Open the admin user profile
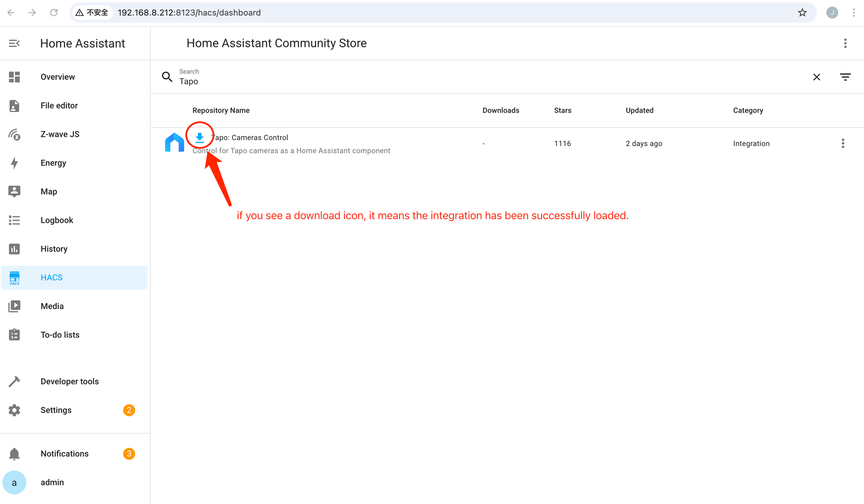The width and height of the screenshot is (864, 504). pos(52,483)
